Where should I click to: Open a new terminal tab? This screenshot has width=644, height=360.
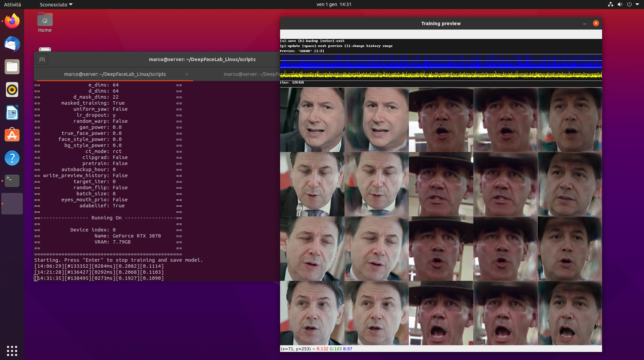(42, 59)
